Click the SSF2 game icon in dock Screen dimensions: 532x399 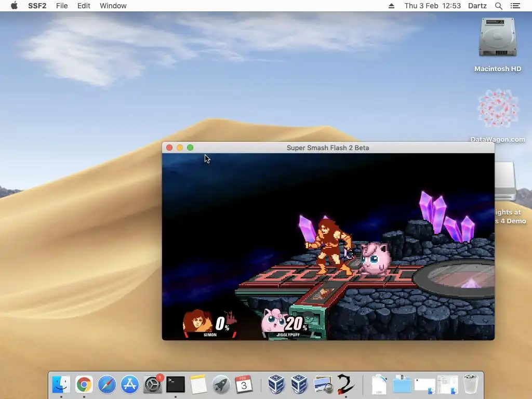345,384
